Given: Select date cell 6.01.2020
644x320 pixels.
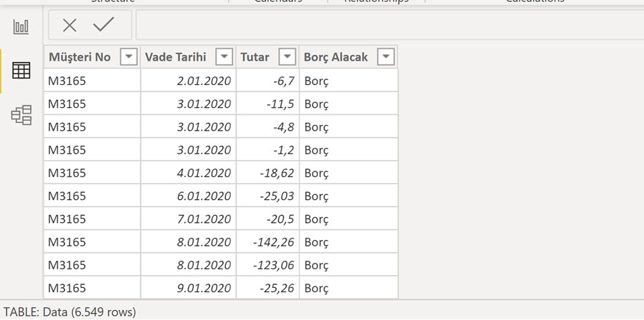Looking at the screenshot, I should point(188,196).
